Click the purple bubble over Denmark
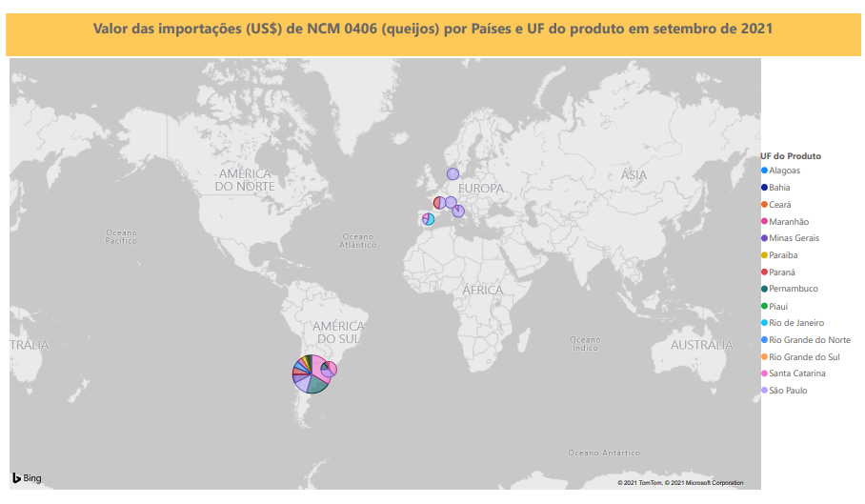The width and height of the screenshot is (865, 504). click(453, 174)
